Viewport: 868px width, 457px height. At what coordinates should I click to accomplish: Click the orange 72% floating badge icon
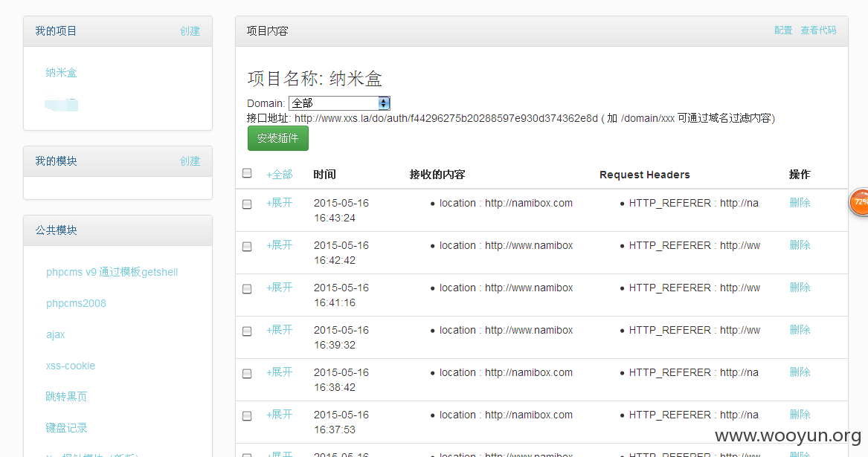[859, 202]
